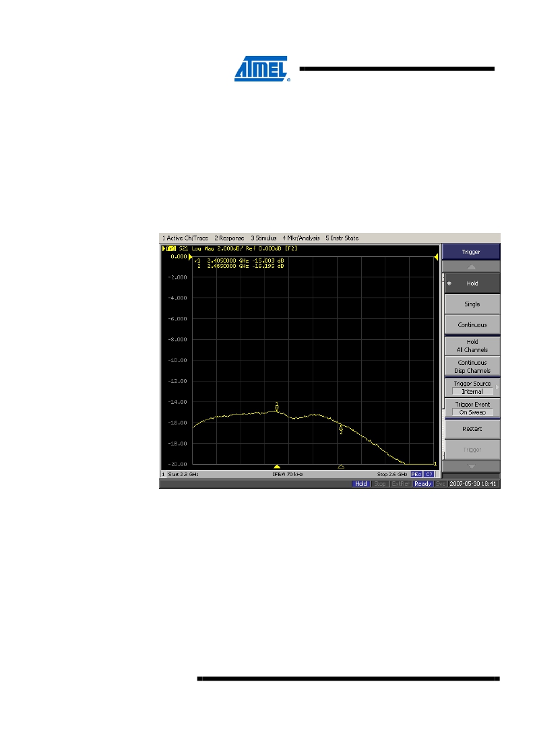The image size is (535, 756).
Task: Click the Stop 2.6 GHz field
Action: [x=391, y=475]
